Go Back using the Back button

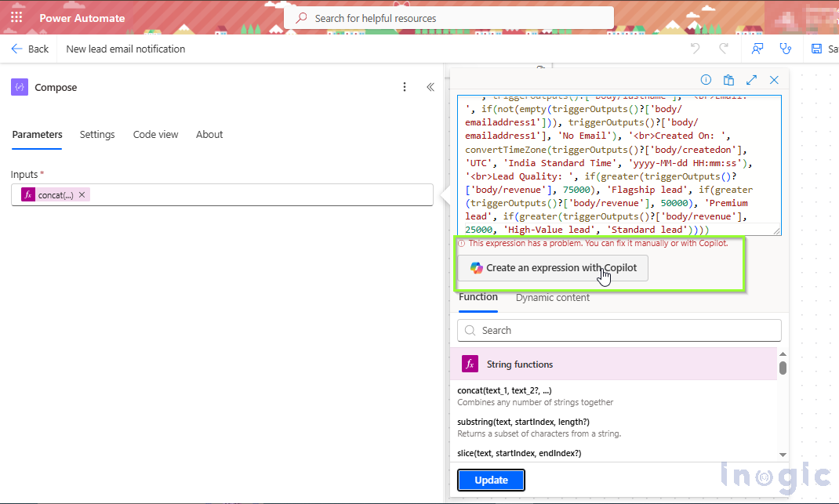tap(30, 49)
